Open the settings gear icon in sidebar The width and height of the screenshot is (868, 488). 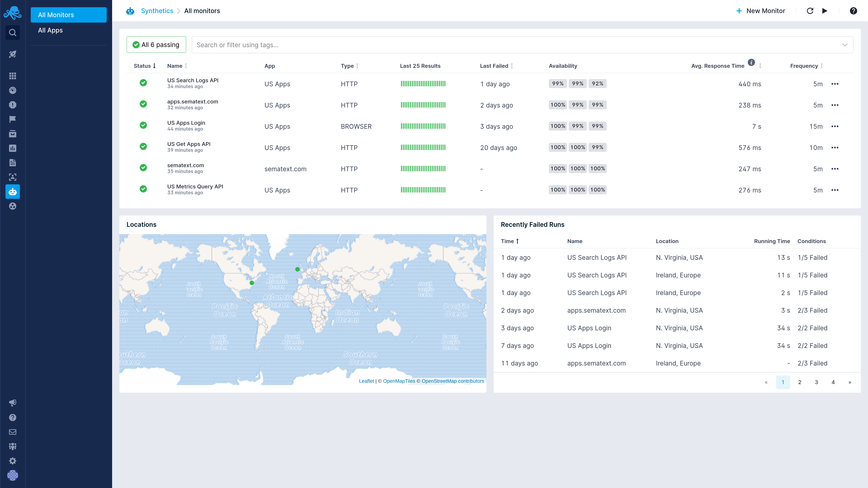coord(12,461)
